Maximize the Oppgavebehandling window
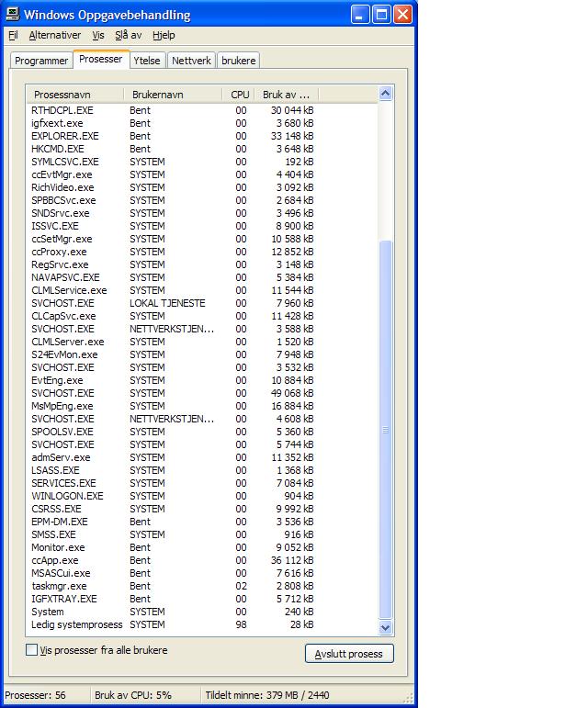The width and height of the screenshot is (588, 708). (x=382, y=15)
